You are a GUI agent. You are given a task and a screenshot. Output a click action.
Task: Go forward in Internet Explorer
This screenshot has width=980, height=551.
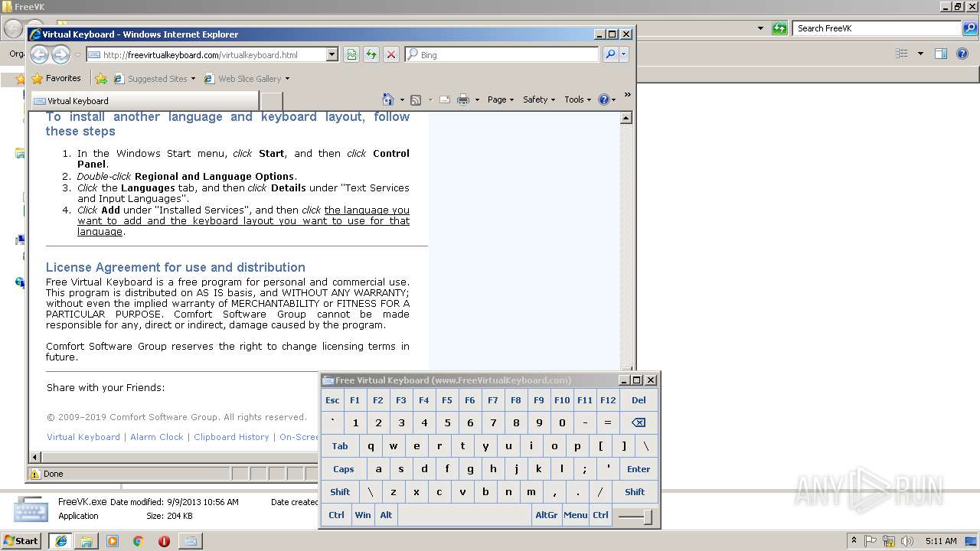tap(60, 54)
